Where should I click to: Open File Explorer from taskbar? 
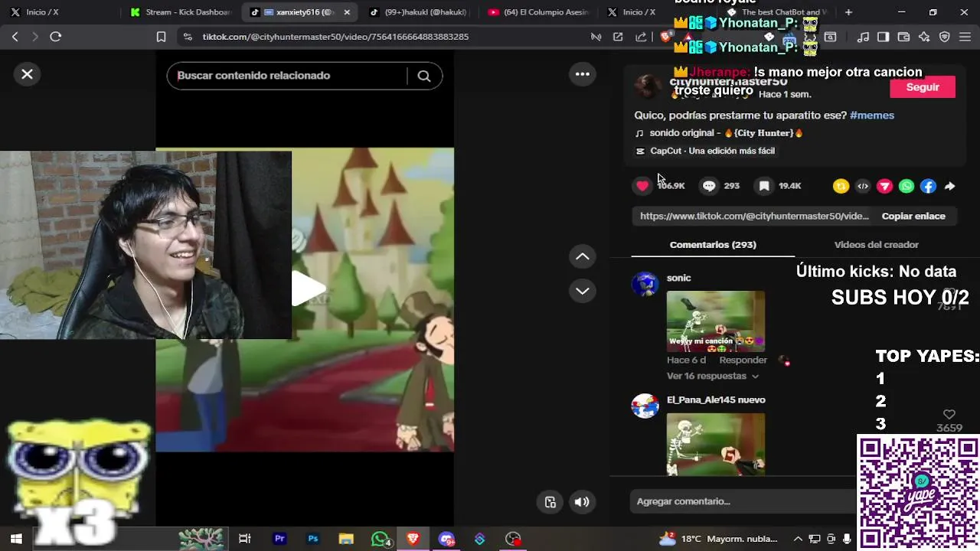click(x=346, y=539)
